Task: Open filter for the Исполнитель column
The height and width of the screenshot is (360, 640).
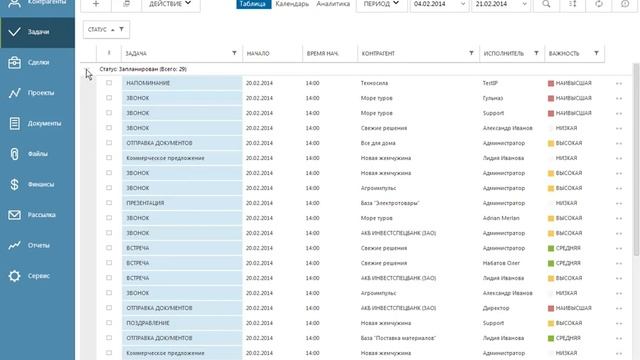Action: [x=536, y=53]
